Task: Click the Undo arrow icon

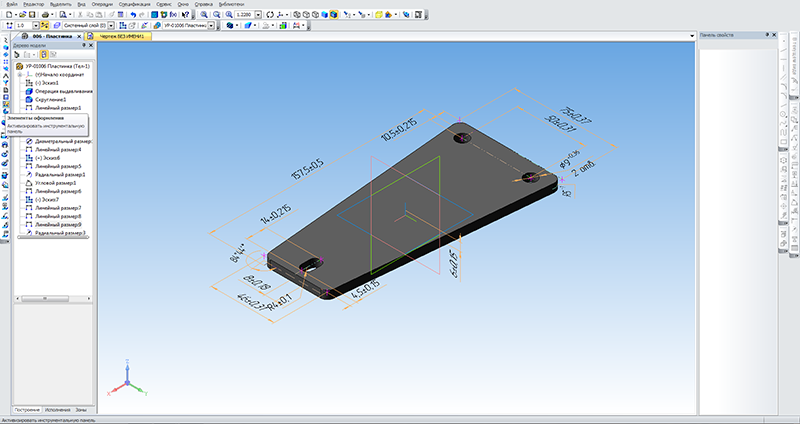Action: click(x=132, y=15)
